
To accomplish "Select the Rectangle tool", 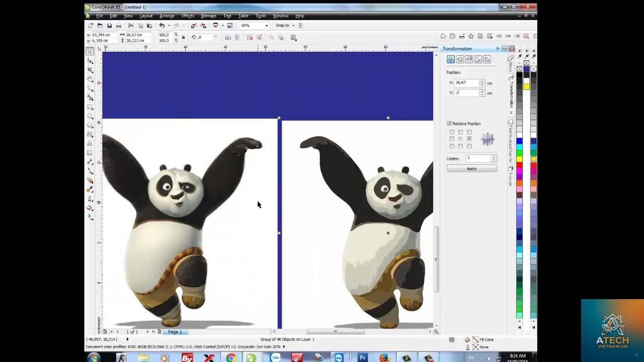I will pyautogui.click(x=90, y=107).
